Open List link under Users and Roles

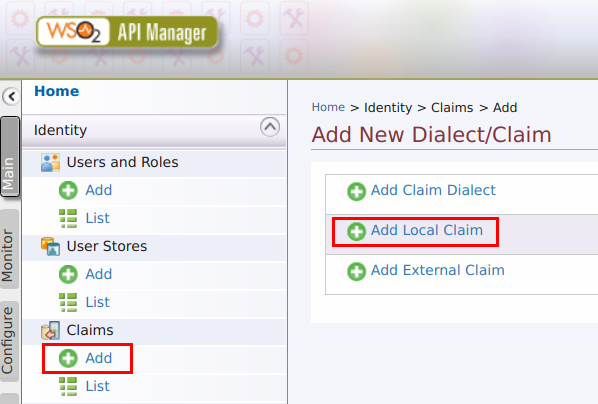98,218
